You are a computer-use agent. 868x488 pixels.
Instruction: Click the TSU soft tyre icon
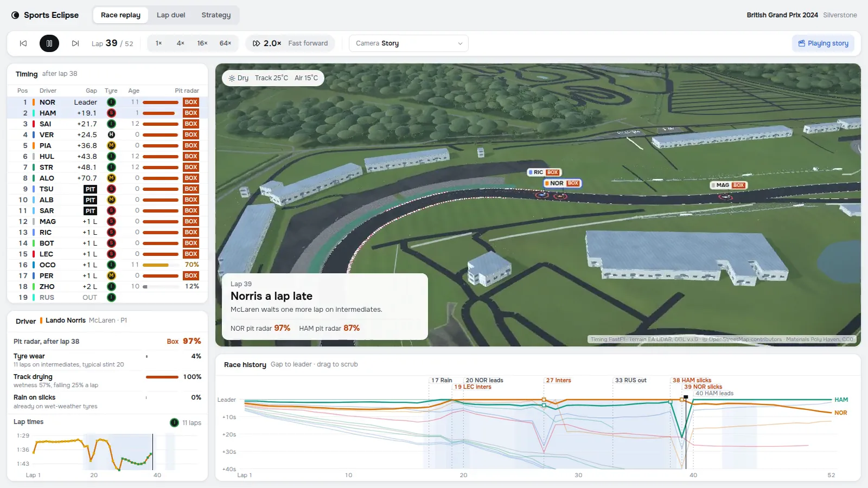click(x=111, y=189)
